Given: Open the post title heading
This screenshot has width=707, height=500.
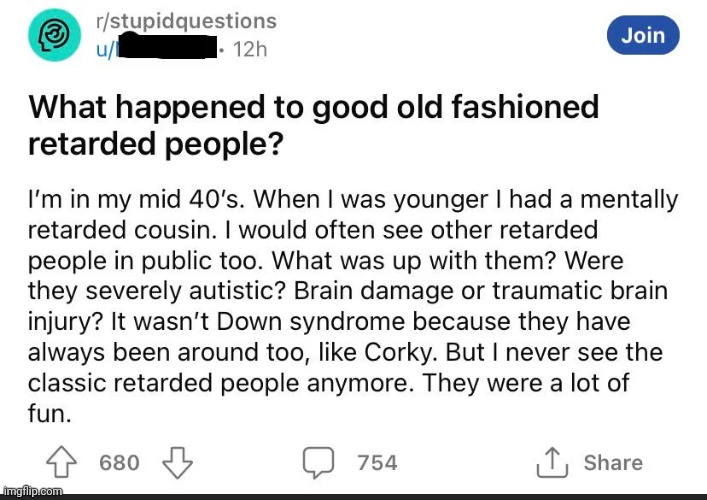Looking at the screenshot, I should coord(314,125).
